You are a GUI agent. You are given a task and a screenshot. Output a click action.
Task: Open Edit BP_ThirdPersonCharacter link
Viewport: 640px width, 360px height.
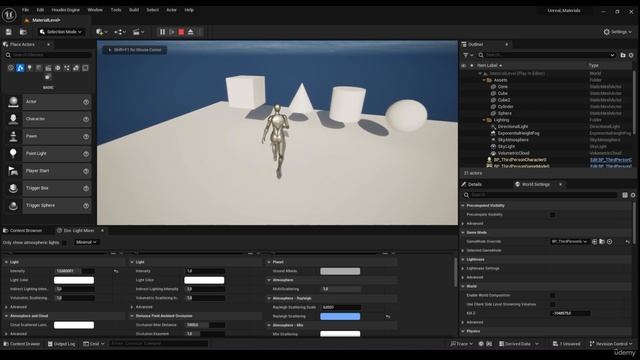coord(611,160)
